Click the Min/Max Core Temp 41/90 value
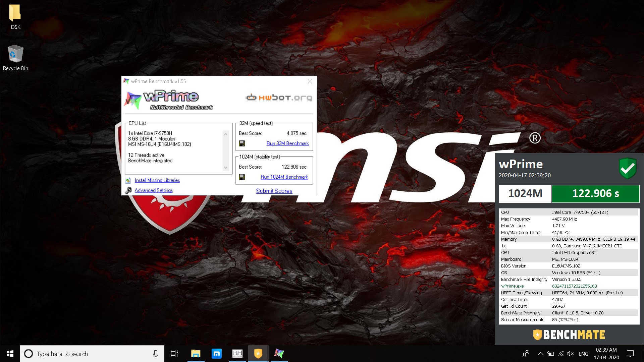644x362 pixels. [560, 232]
